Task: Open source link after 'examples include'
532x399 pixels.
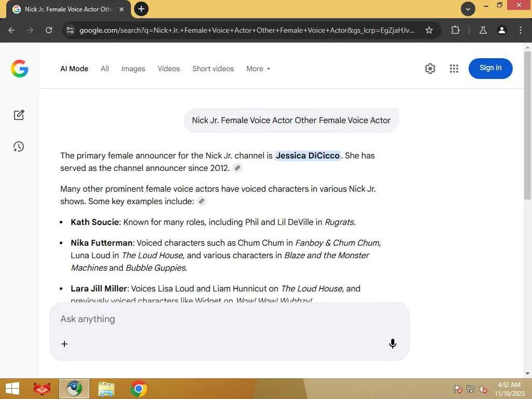Action: tap(202, 201)
